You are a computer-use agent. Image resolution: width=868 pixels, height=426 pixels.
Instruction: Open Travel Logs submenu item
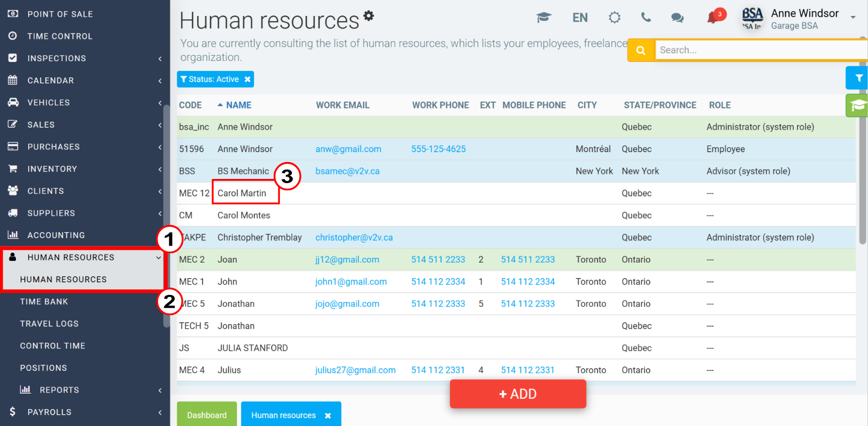(49, 324)
